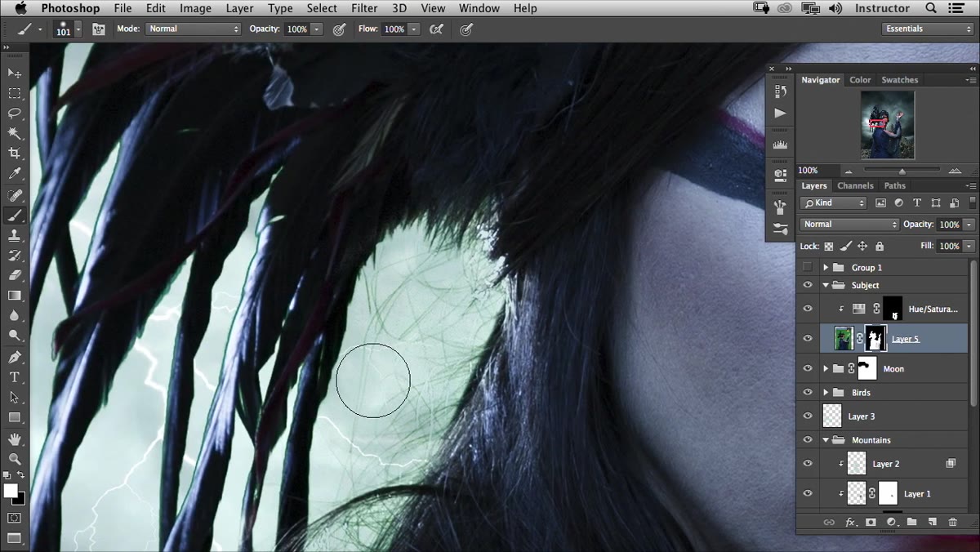
Task: Collapse the Mountains group
Action: tap(826, 440)
